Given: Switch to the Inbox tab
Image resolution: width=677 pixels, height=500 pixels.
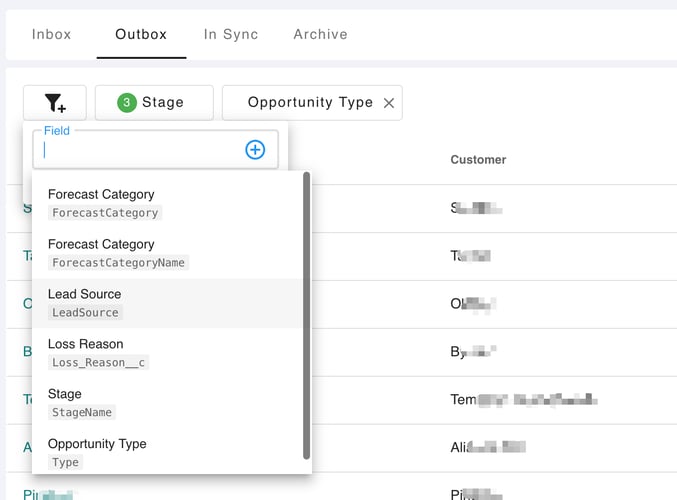Looking at the screenshot, I should coord(51,34).
